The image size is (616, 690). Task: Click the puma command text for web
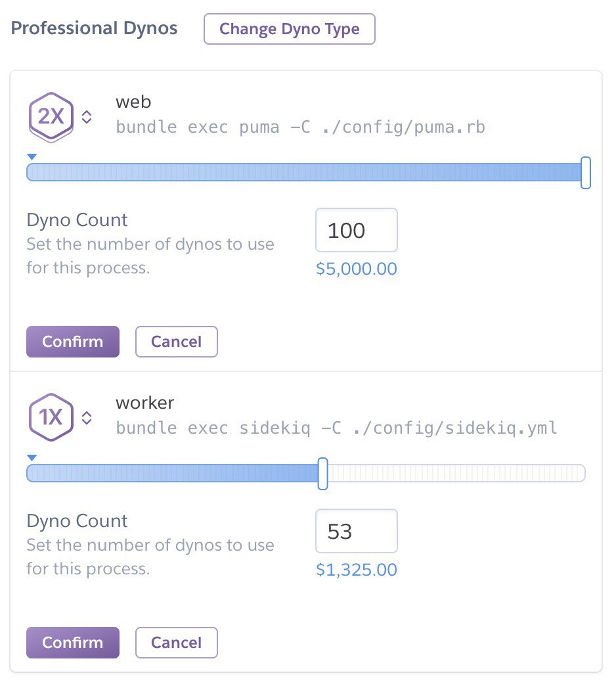[x=300, y=127]
